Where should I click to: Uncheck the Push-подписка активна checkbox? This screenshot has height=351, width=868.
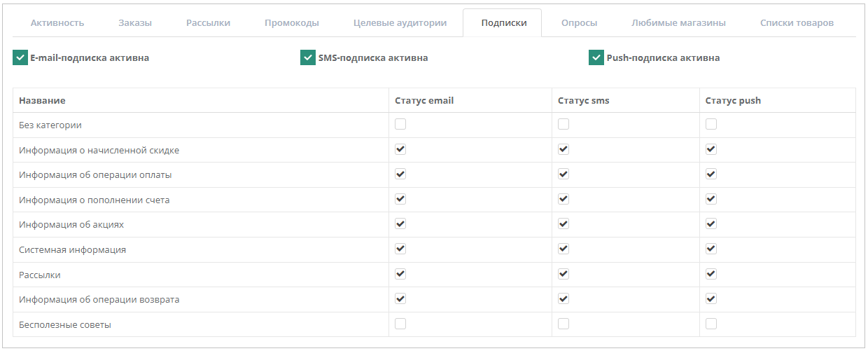point(596,57)
